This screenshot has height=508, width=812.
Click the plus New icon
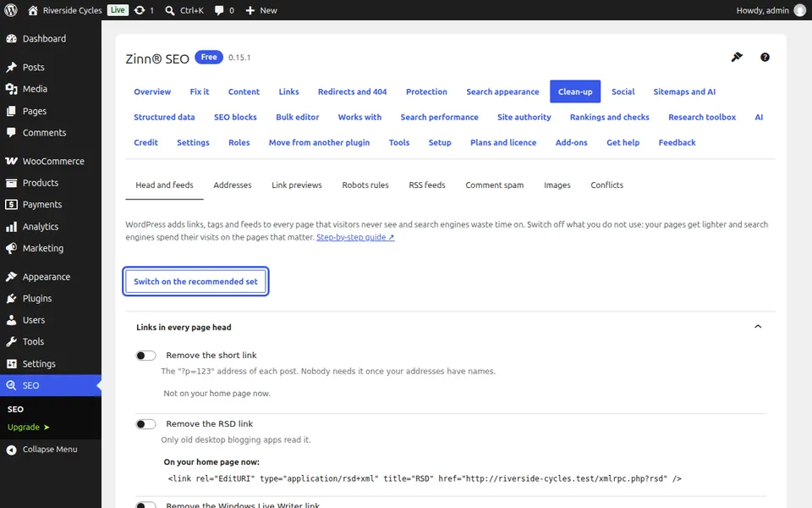pos(250,10)
